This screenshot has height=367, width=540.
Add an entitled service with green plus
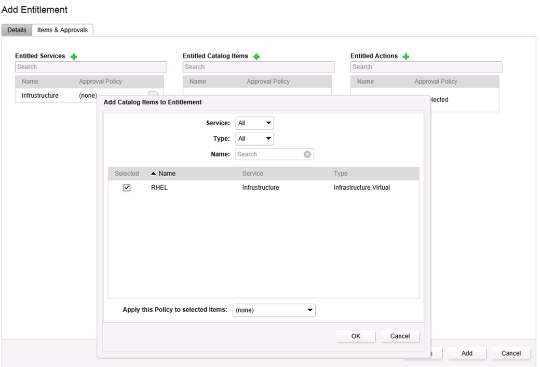(74, 56)
